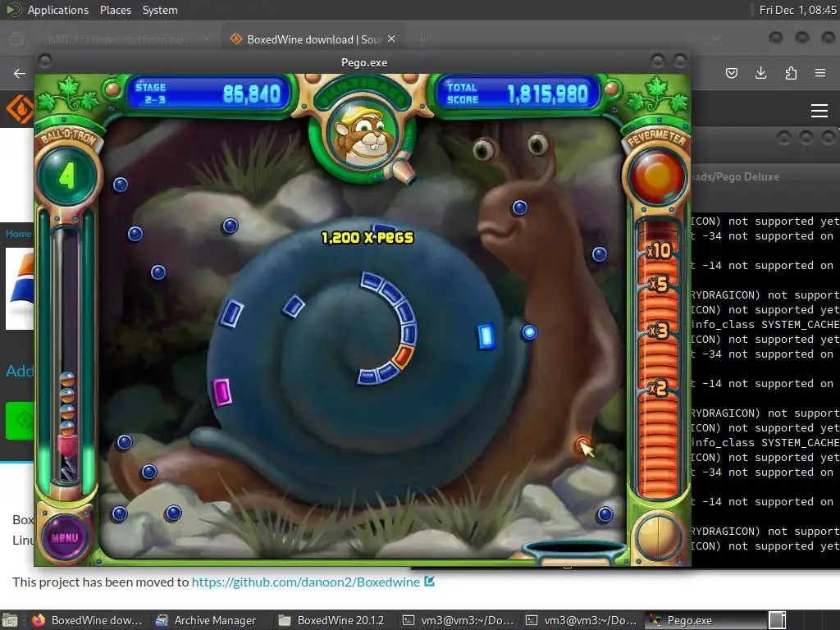Click the Pego.exe window title bar
Image resolution: width=840 pixels, height=630 pixels.
point(363,62)
